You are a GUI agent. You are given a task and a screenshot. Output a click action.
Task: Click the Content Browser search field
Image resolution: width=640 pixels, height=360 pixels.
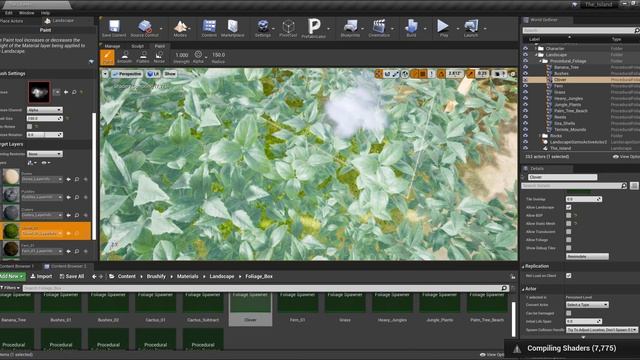pos(265,288)
